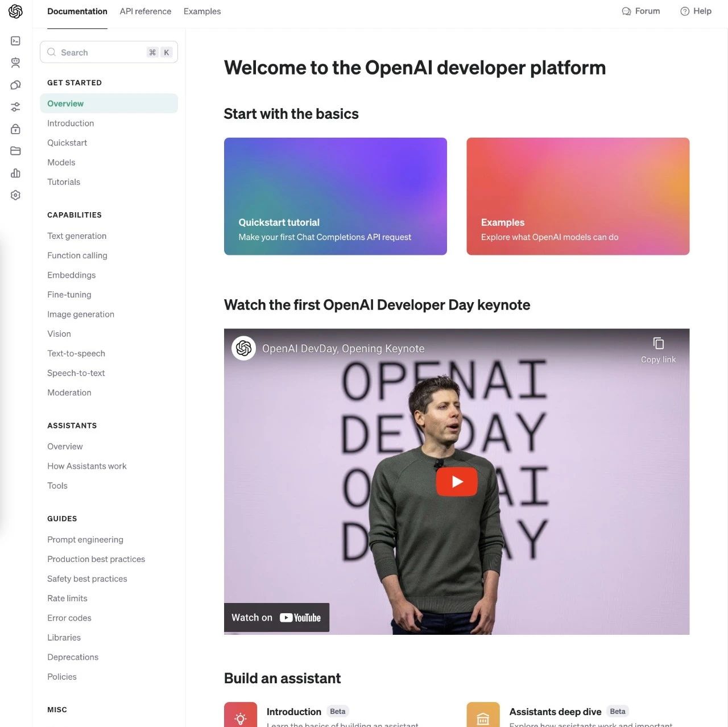728x727 pixels.
Task: Click the Forum chat bubble icon
Action: click(626, 11)
